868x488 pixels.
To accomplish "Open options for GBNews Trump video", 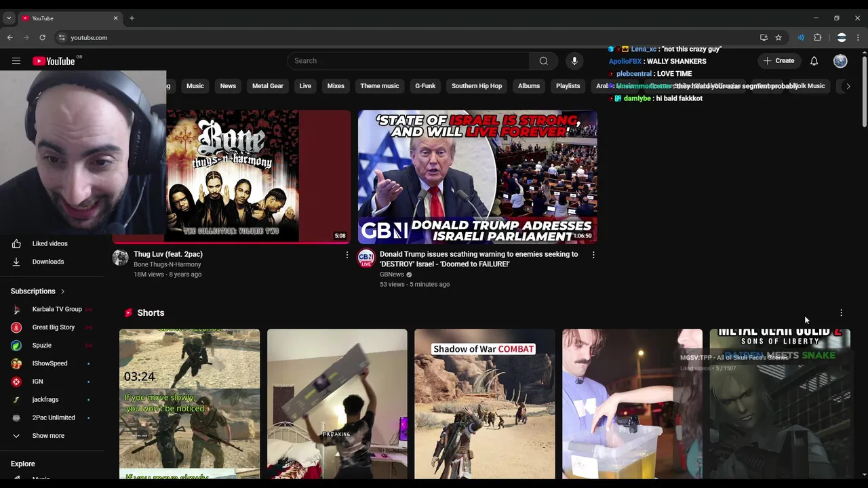I will (593, 255).
